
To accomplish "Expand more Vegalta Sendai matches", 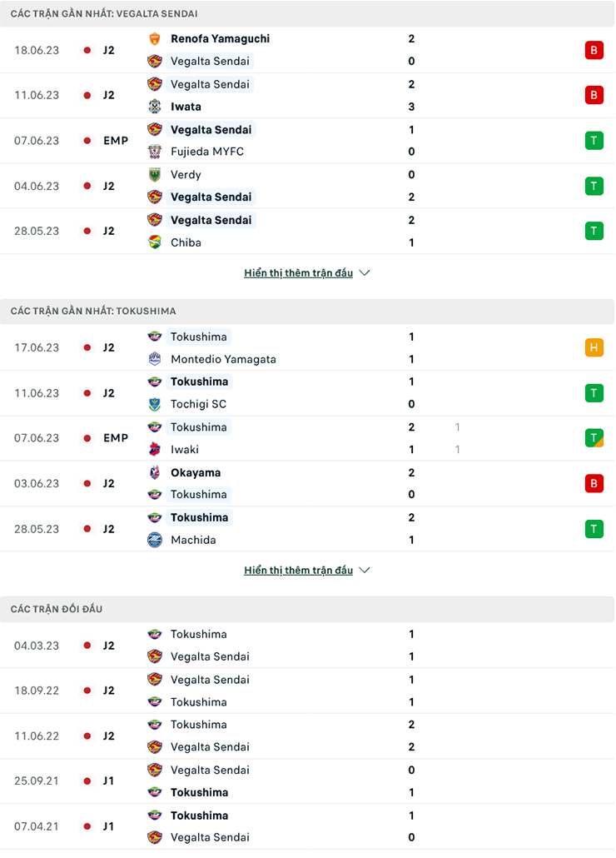I will click(x=298, y=273).
